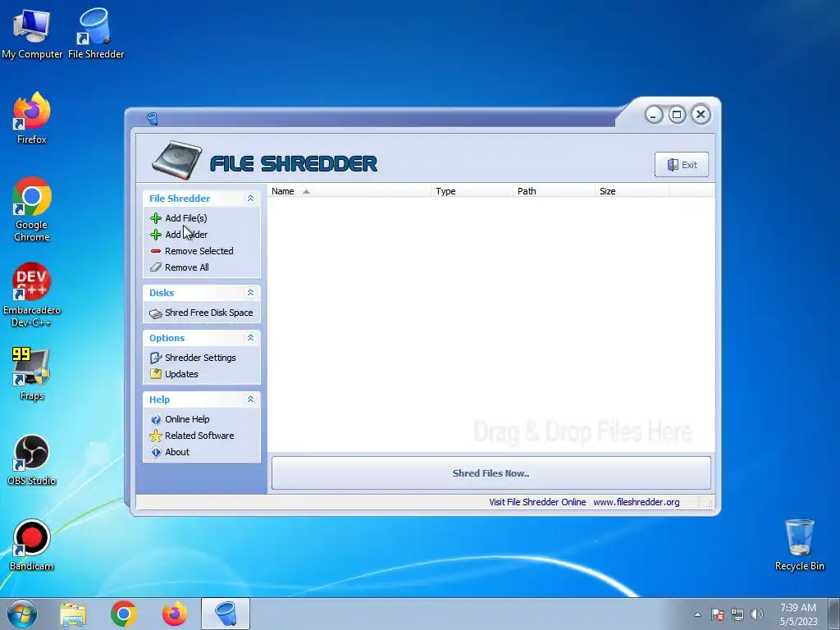Click the disk icon for Shred Free Disk Space
This screenshot has width=840, height=630.
click(x=156, y=313)
